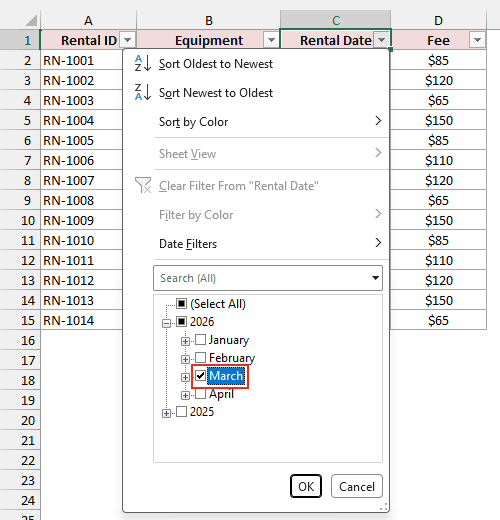Toggle the 2026 year checkbox
The width and height of the screenshot is (500, 520).
[181, 322]
